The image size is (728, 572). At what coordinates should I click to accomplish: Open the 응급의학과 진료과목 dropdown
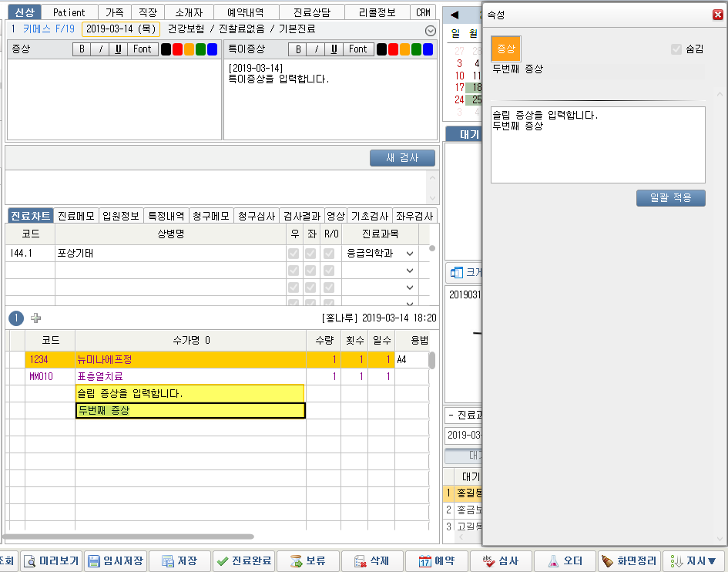tap(410, 254)
